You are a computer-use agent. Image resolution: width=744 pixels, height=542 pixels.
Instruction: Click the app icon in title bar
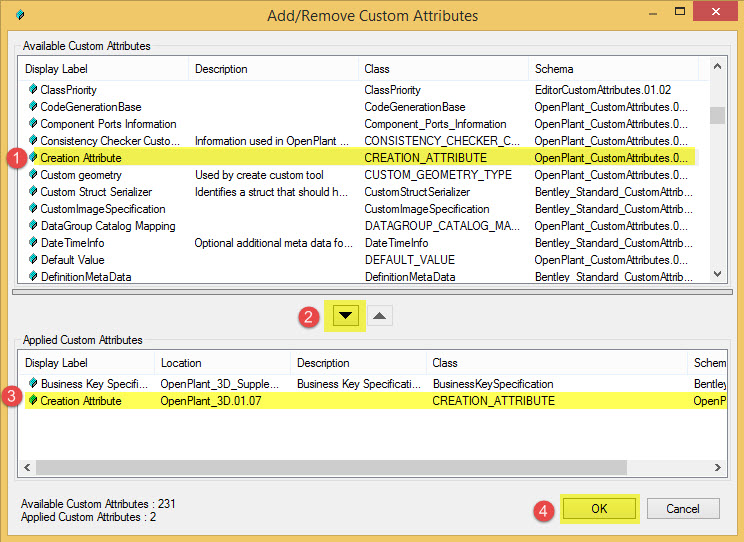22,16
